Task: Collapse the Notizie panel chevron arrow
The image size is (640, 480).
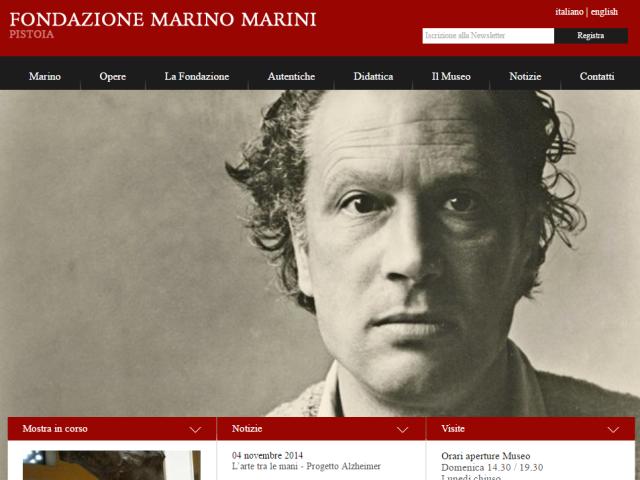Action: [x=402, y=429]
